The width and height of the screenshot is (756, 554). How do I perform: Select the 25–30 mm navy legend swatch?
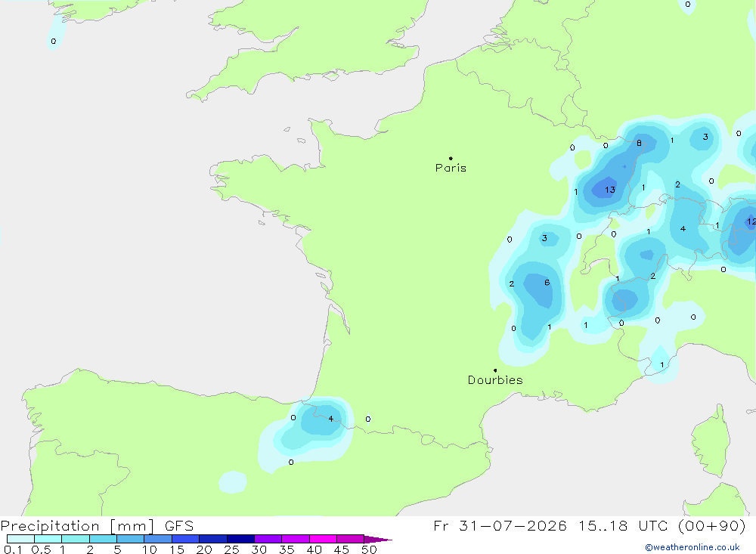tap(240, 539)
